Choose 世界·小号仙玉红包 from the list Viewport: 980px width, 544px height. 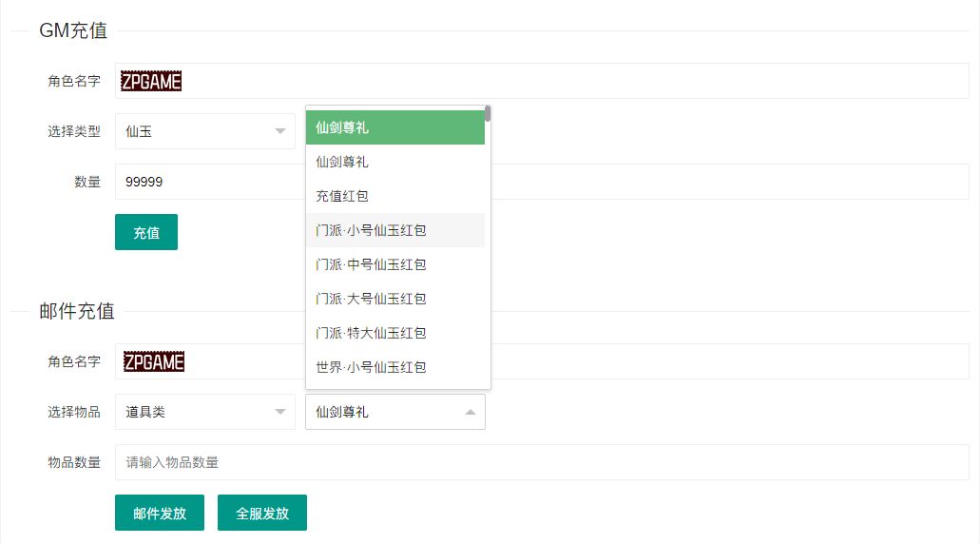click(394, 367)
